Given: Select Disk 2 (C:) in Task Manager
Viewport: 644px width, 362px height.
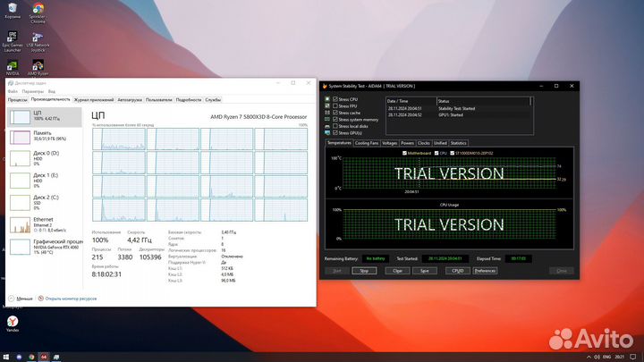Looking at the screenshot, I should pos(45,203).
